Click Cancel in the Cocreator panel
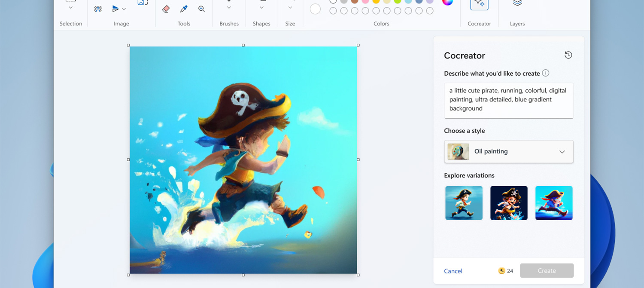Image resolution: width=644 pixels, height=288 pixels. coord(453,271)
